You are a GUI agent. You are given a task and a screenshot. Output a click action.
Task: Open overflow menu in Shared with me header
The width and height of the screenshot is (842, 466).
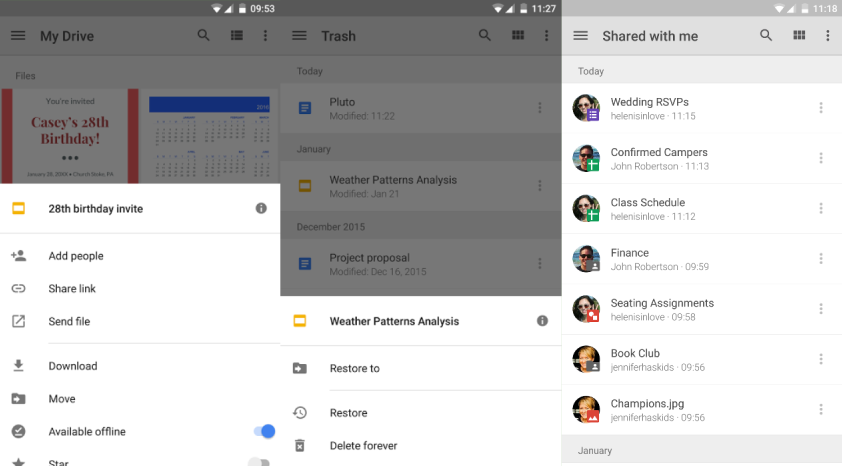828,36
